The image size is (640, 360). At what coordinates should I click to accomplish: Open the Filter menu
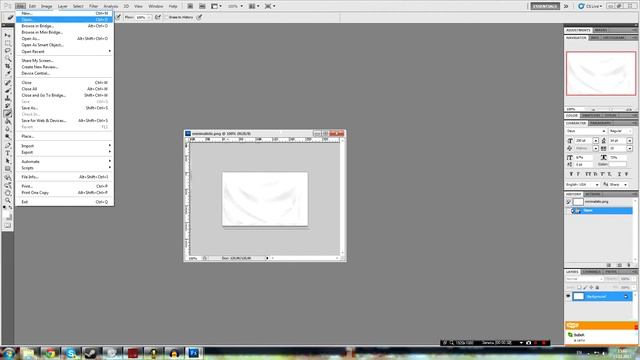pos(93,6)
